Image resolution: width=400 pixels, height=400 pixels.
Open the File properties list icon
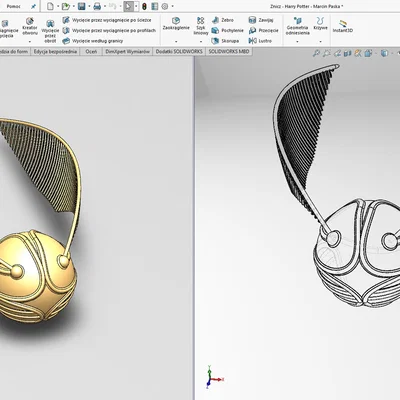point(155,6)
